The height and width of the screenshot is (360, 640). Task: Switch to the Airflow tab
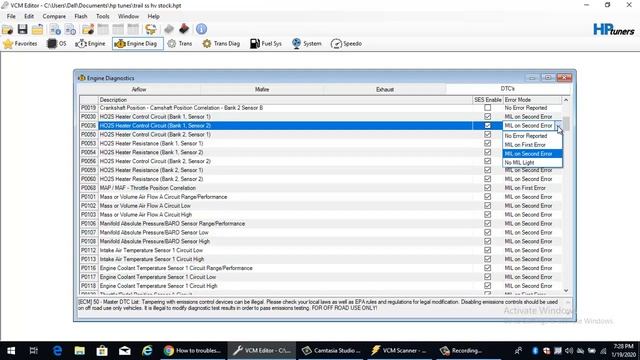tap(139, 89)
